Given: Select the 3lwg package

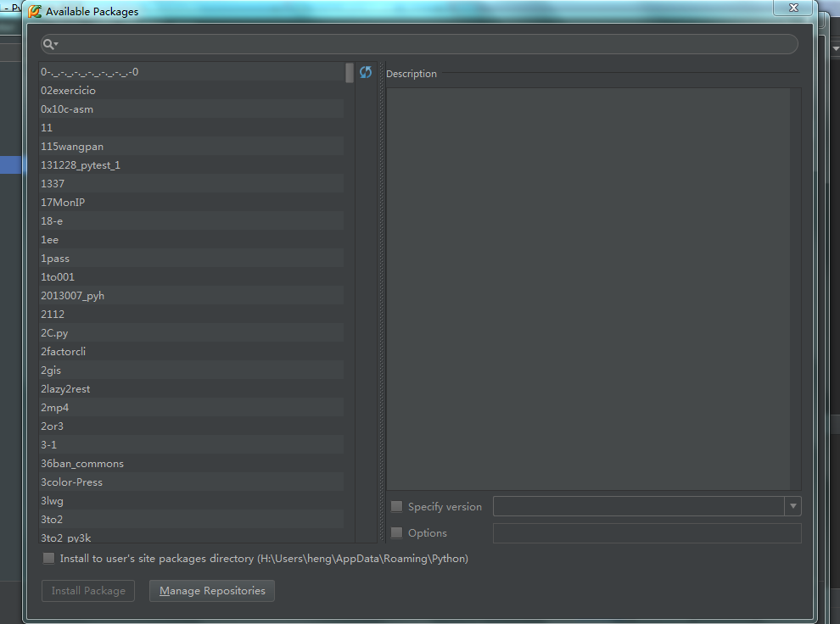Looking at the screenshot, I should (191, 501).
